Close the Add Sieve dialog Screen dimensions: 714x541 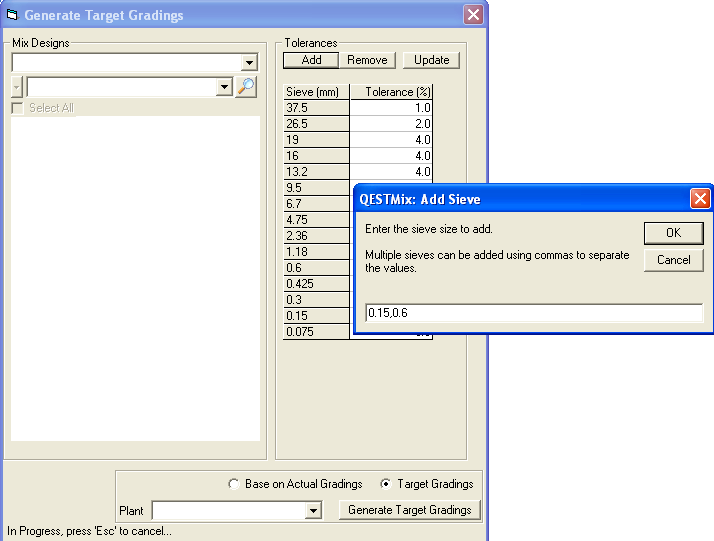coord(700,199)
